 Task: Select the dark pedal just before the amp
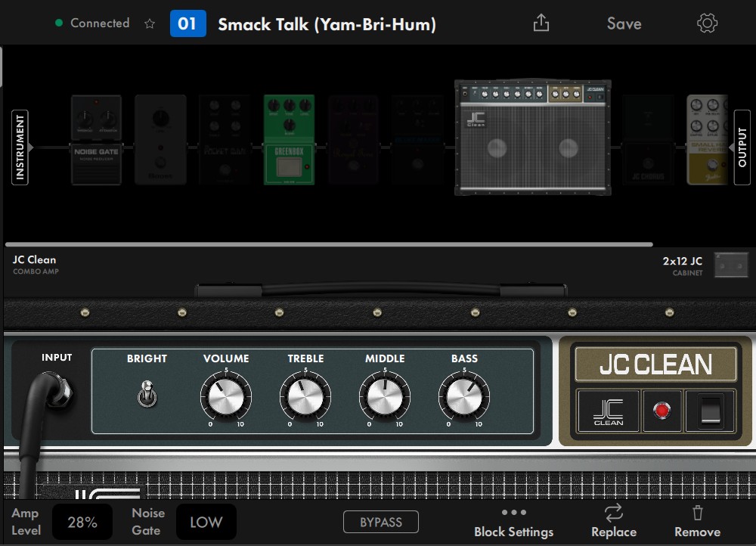click(x=417, y=140)
